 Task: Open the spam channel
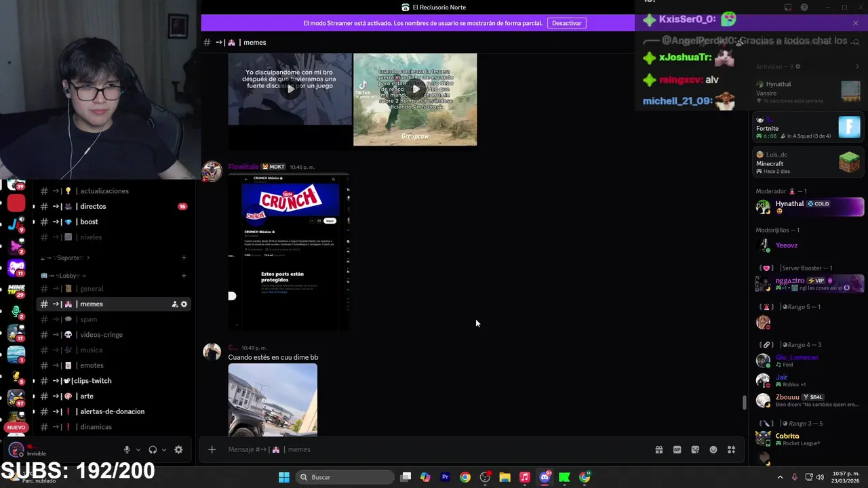point(114,319)
